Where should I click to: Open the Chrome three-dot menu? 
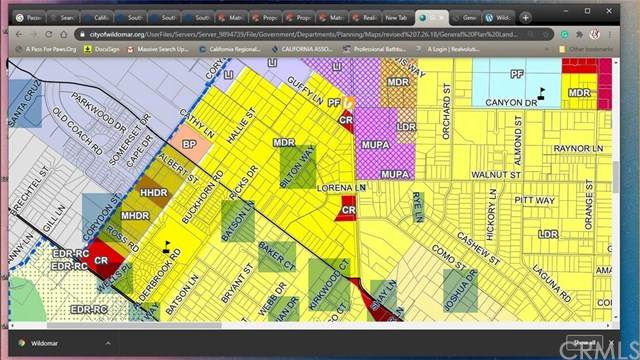click(x=610, y=35)
